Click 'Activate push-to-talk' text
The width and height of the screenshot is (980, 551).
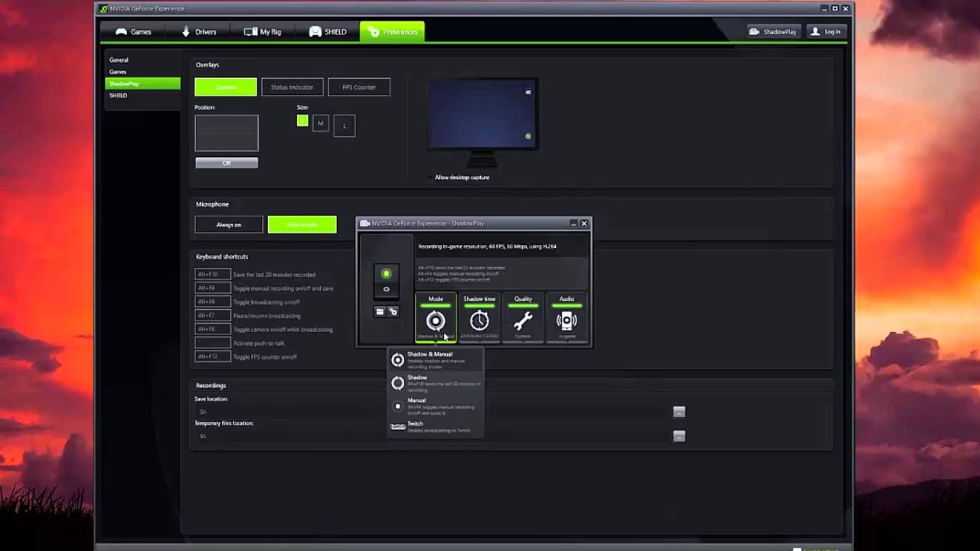tap(259, 344)
